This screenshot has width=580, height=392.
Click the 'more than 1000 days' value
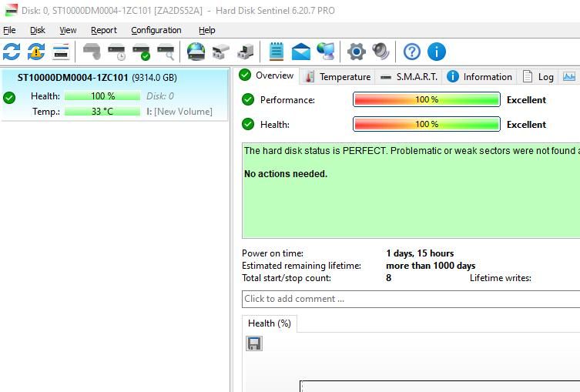[x=431, y=266]
